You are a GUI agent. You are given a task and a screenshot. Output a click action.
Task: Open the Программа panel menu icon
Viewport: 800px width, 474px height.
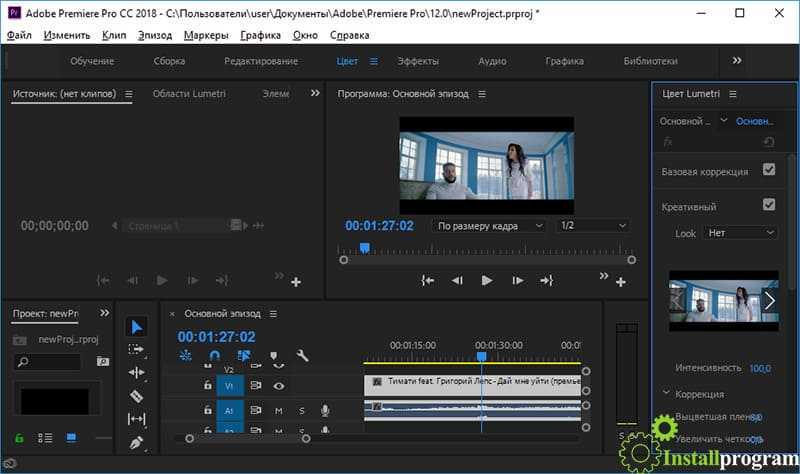click(x=482, y=94)
